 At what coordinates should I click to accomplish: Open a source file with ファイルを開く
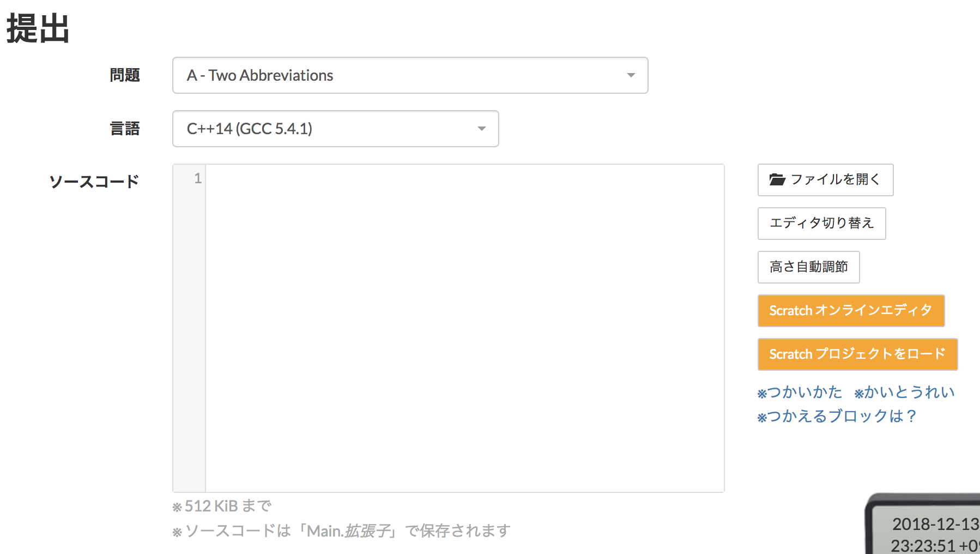coord(825,180)
